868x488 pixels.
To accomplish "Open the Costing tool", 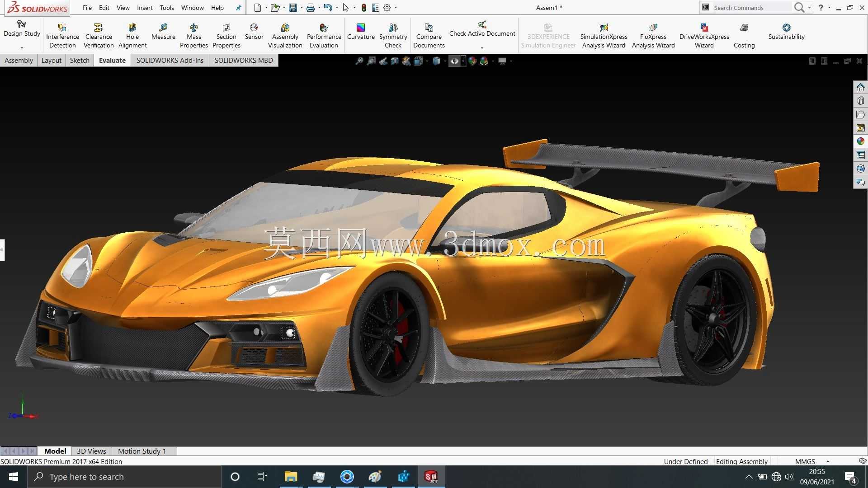I will [744, 35].
